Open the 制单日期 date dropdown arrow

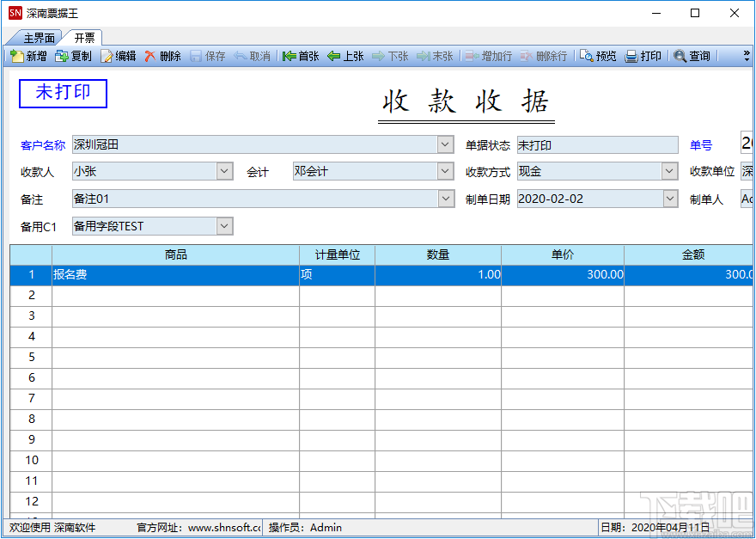tap(670, 199)
